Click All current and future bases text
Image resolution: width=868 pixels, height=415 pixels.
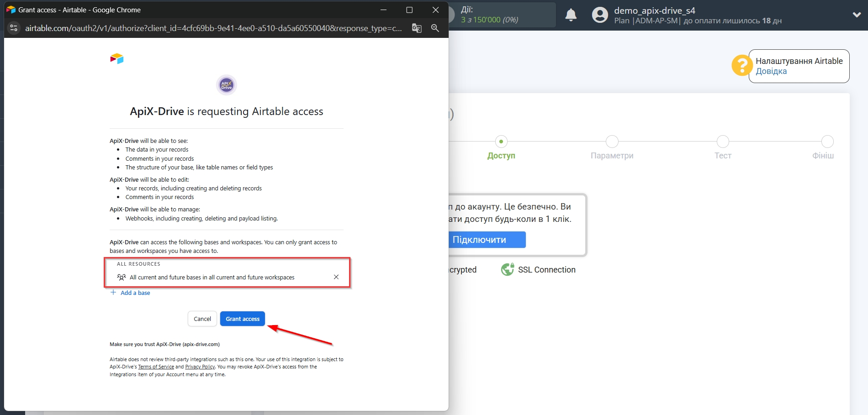[212, 277]
